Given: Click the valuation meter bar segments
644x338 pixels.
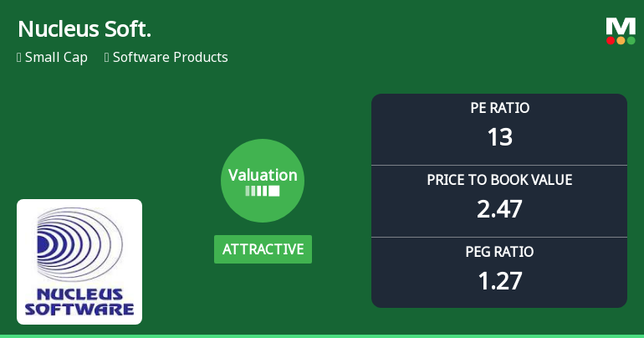Looking at the screenshot, I should [x=263, y=191].
